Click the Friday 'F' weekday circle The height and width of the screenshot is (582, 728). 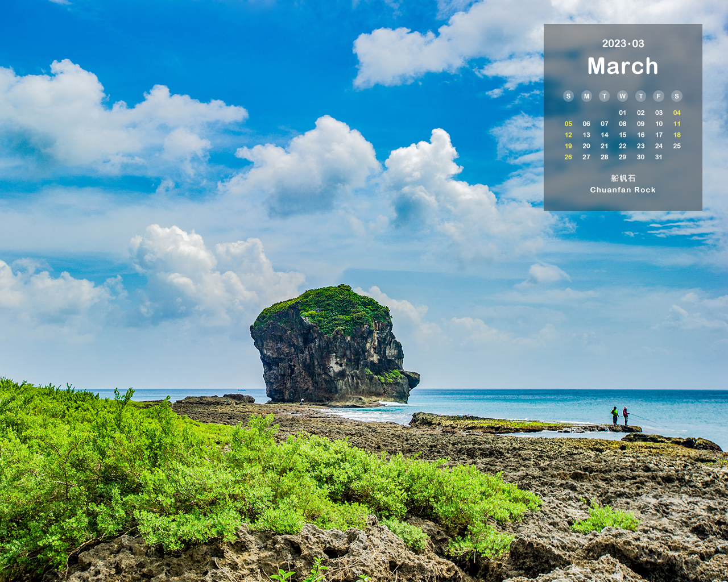pyautogui.click(x=659, y=96)
